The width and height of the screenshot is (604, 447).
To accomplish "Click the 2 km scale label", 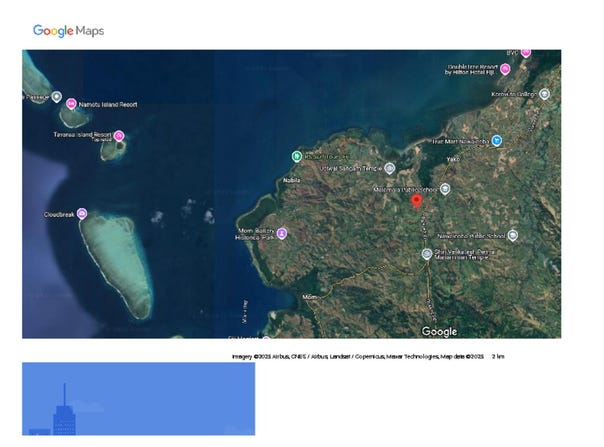I will [x=498, y=356].
